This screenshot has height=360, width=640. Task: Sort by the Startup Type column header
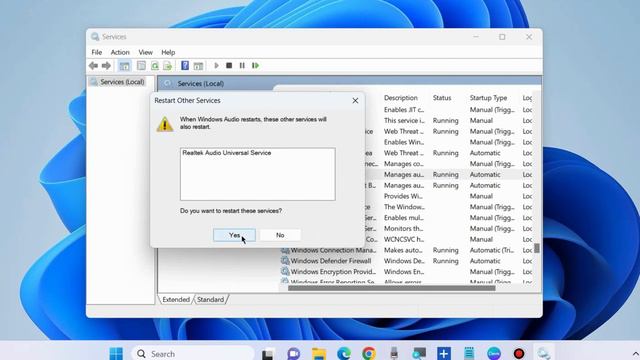tap(488, 98)
